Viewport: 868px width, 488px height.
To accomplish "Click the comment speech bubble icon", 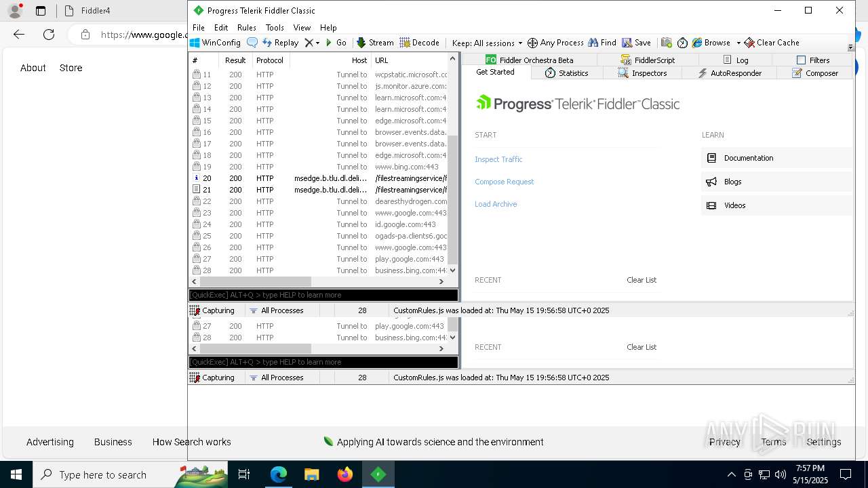I will pos(252,43).
